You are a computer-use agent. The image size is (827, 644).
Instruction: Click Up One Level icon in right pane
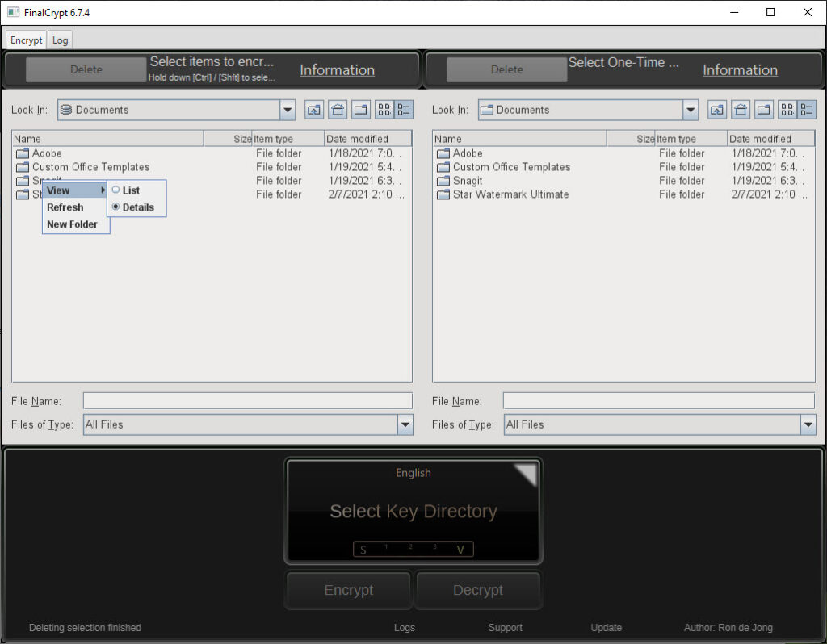[x=717, y=110]
